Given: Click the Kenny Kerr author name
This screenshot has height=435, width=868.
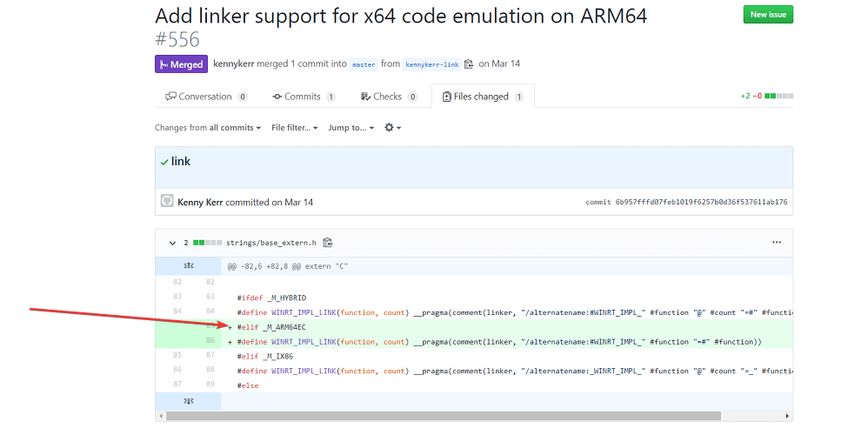Looking at the screenshot, I should point(200,202).
